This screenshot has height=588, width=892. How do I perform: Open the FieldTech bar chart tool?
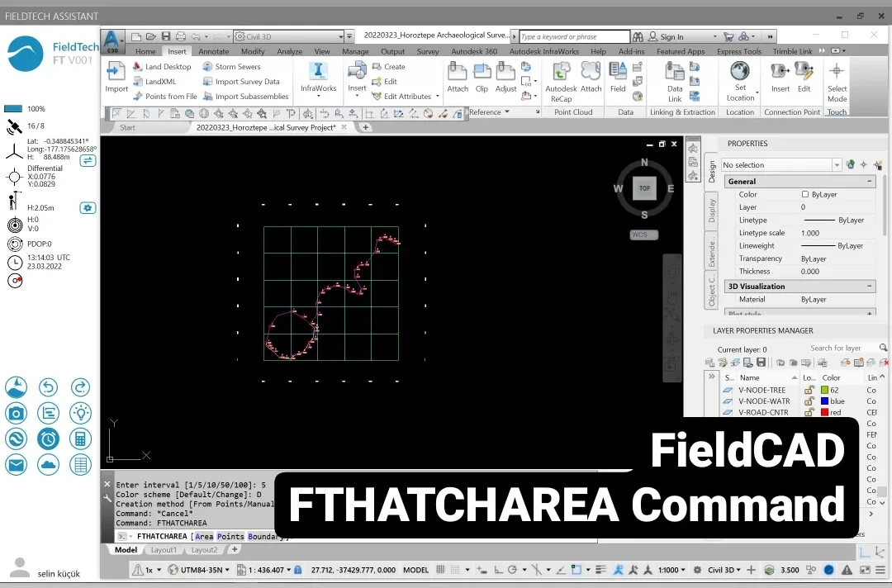coord(49,413)
